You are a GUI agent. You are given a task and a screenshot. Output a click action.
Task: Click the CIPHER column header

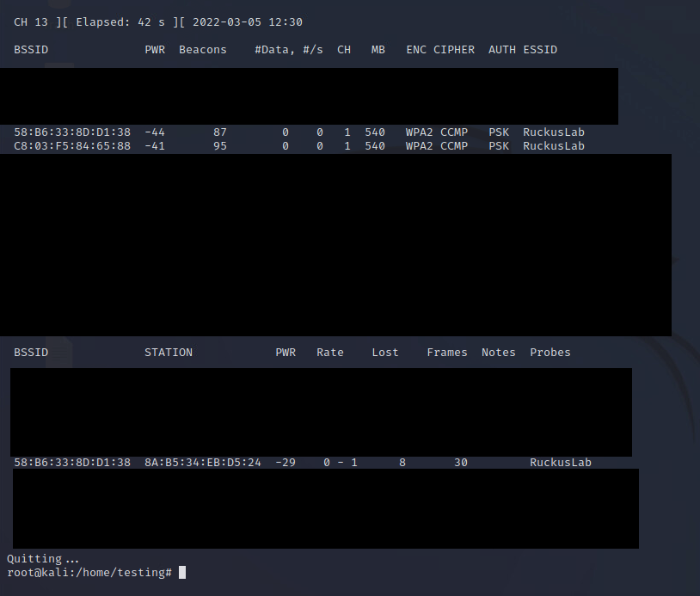pyautogui.click(x=454, y=50)
